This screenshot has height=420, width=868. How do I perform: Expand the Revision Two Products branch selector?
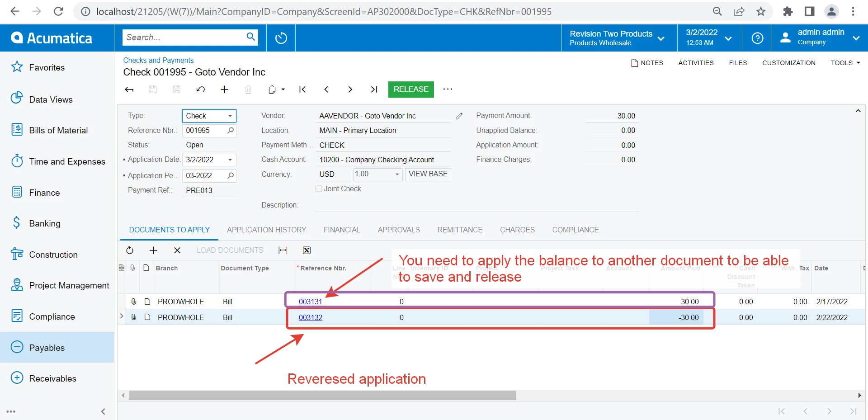[x=662, y=38]
